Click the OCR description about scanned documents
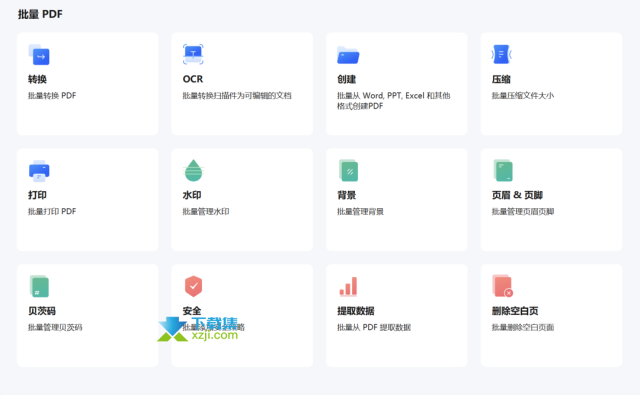 click(237, 95)
